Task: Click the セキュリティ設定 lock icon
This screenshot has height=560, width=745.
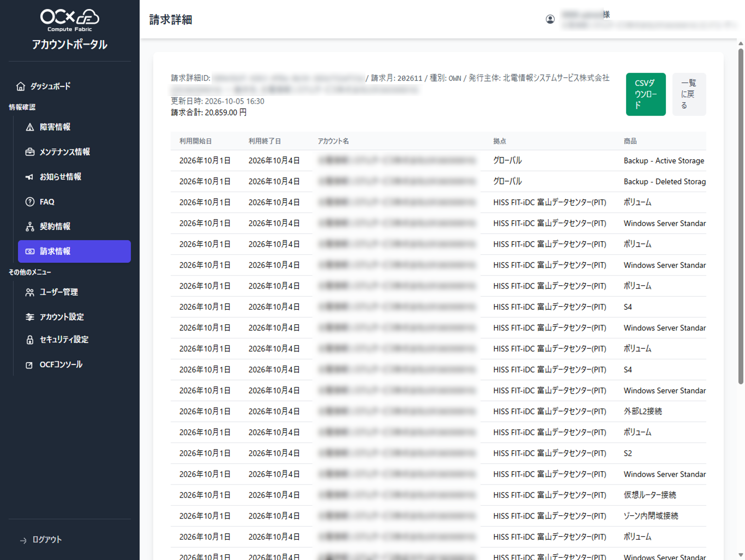Action: click(30, 340)
